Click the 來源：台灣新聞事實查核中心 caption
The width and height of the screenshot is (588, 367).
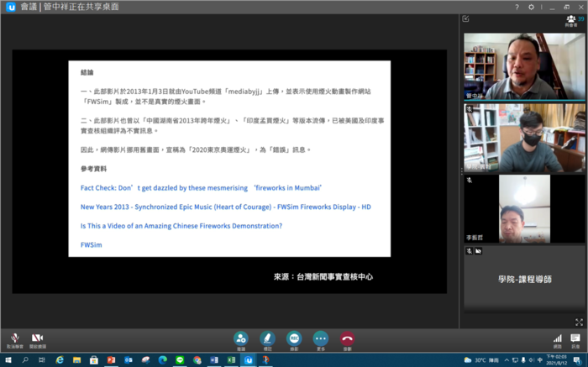[323, 276]
